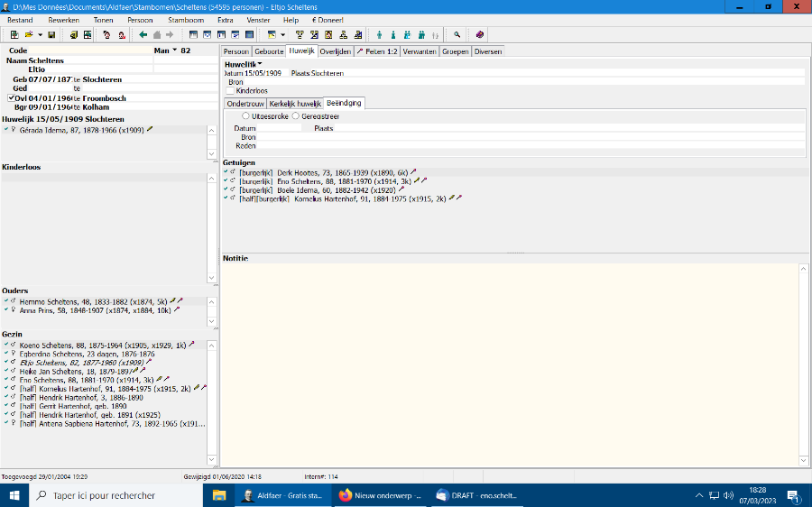Click the new file icon in toolbar

click(13, 35)
